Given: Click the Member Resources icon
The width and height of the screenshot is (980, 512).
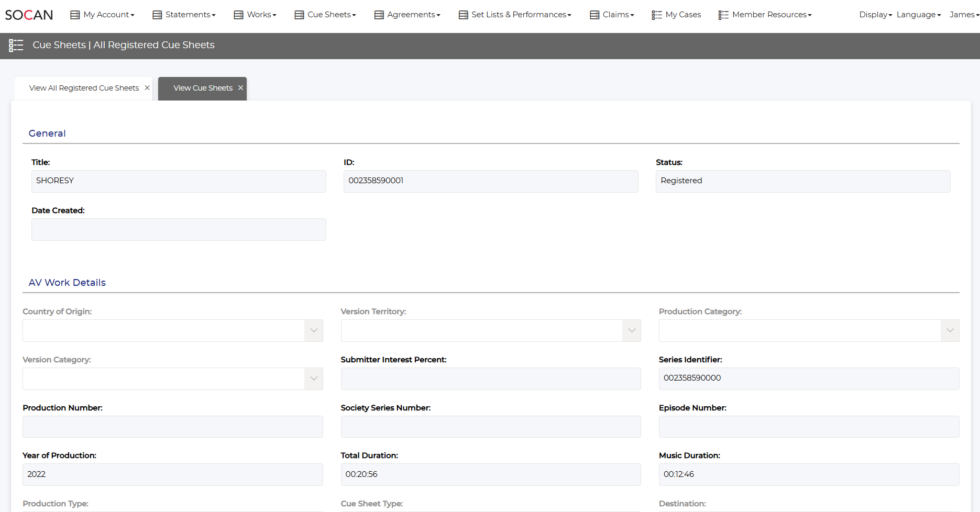Looking at the screenshot, I should pyautogui.click(x=723, y=15).
